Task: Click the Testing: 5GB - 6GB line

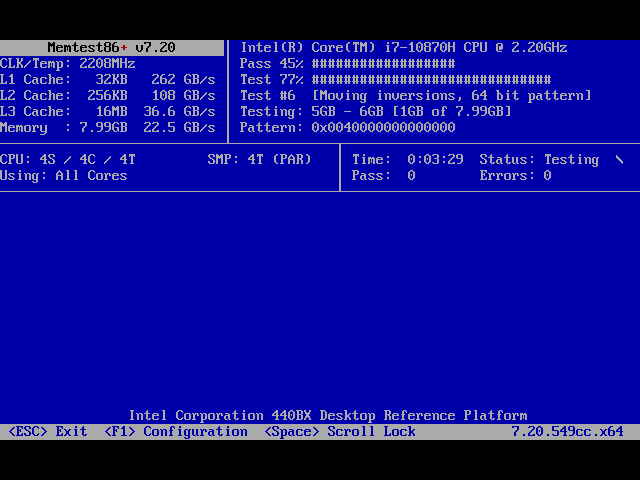Action: [376, 111]
